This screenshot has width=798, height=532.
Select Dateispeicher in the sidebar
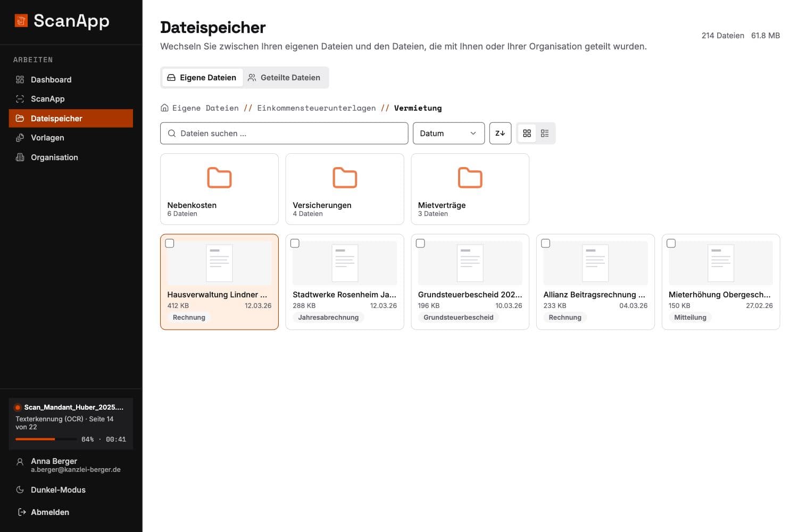click(71, 118)
